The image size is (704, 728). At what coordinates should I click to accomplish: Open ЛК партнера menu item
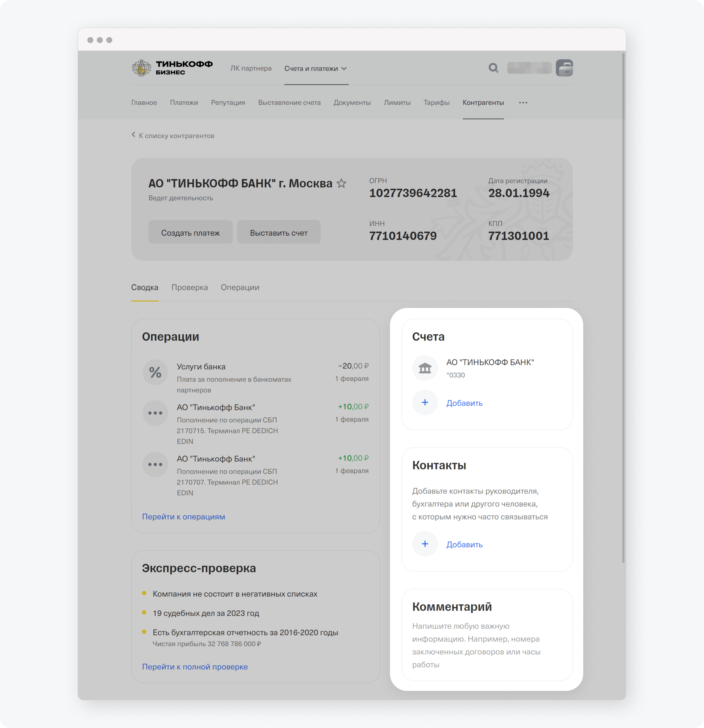tap(251, 68)
